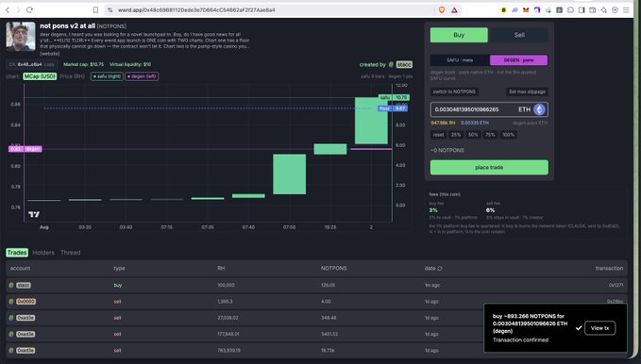Open the stacc creator profile tag

coord(404,64)
